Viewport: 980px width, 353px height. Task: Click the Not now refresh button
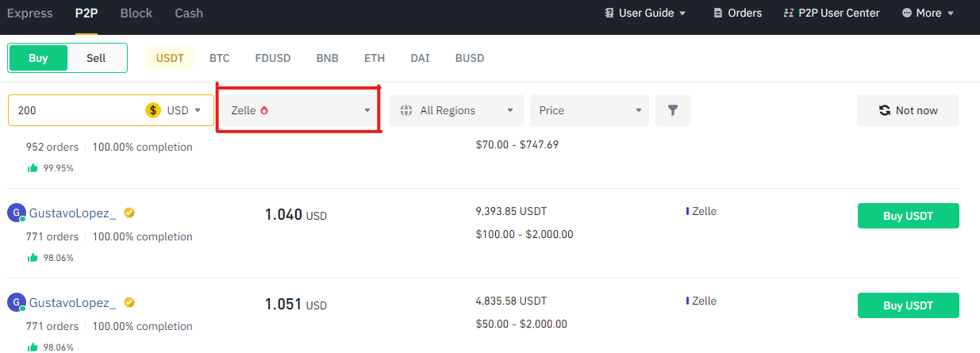coord(908,110)
